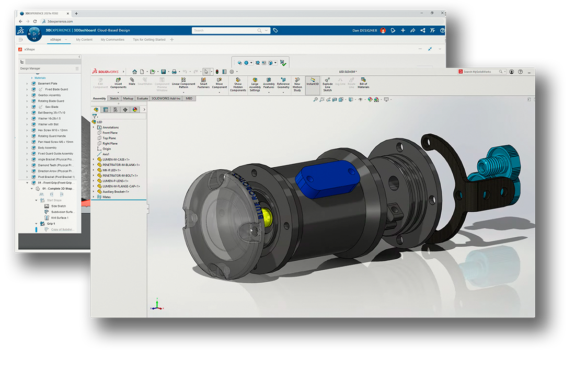Expand Gearbox Assembly in Design Manager

(x=27, y=95)
